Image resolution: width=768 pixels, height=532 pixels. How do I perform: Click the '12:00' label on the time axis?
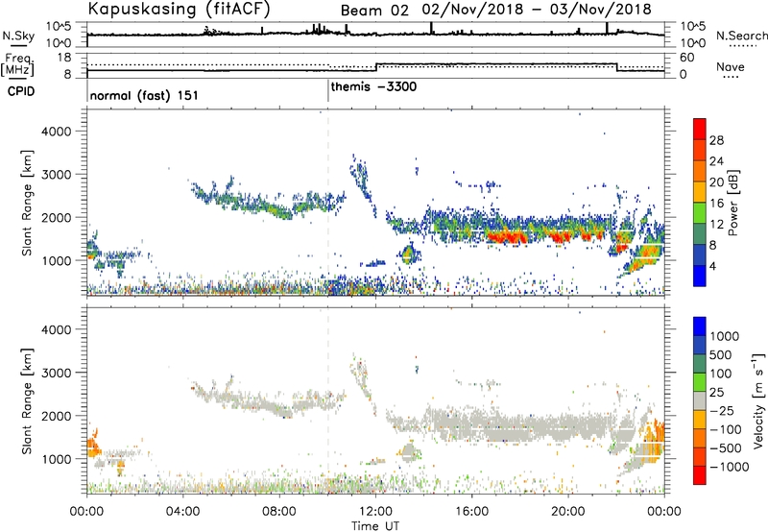tap(375, 512)
